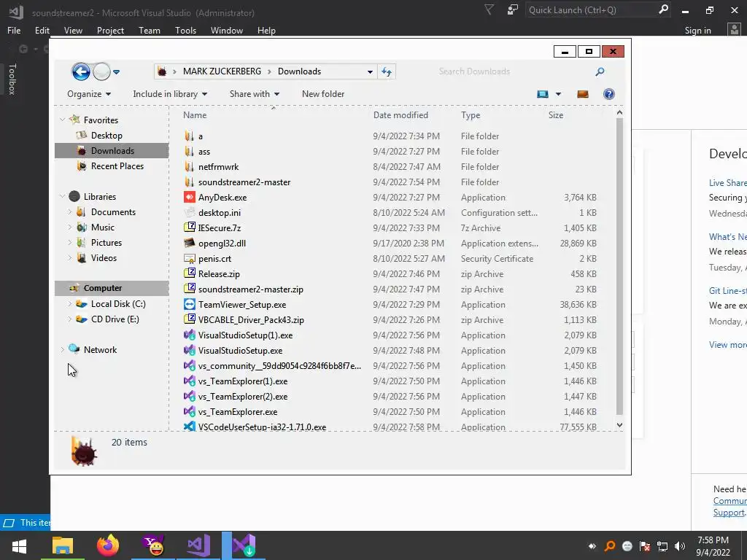Viewport: 747px width, 560px height.
Task: Expand the Documents library node
Action: coord(69,212)
